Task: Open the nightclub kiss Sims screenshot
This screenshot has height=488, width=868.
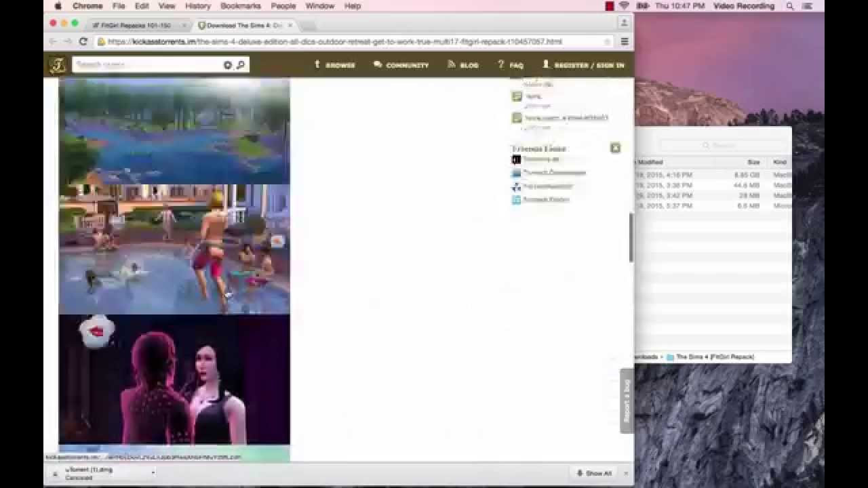Action: [174, 380]
